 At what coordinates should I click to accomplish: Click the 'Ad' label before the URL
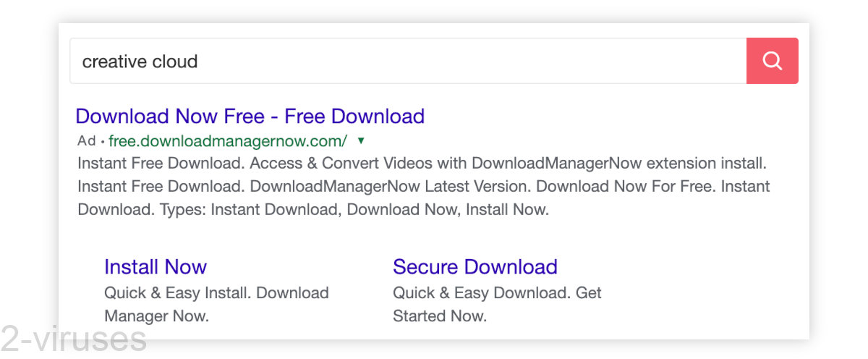tap(86, 140)
